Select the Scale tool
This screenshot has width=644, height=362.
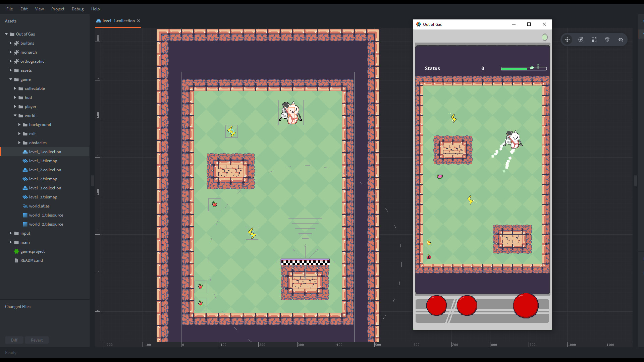(x=594, y=39)
